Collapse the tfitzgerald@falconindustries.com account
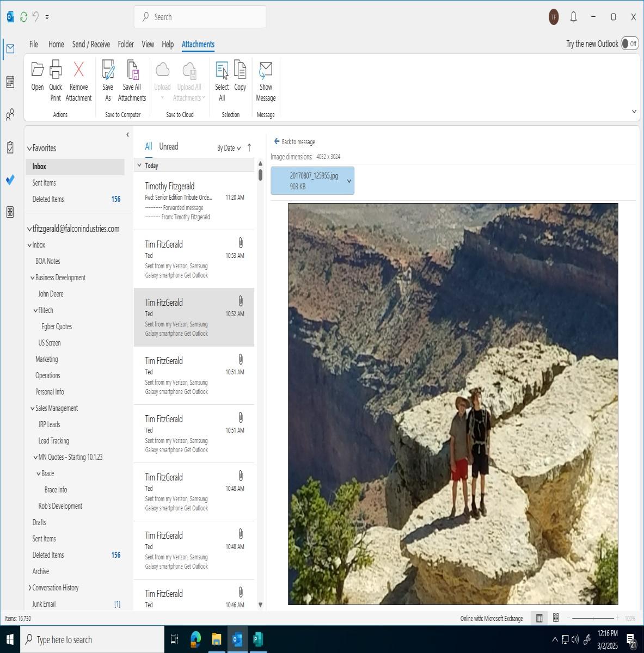Screen dimensions: 644x653 29,229
